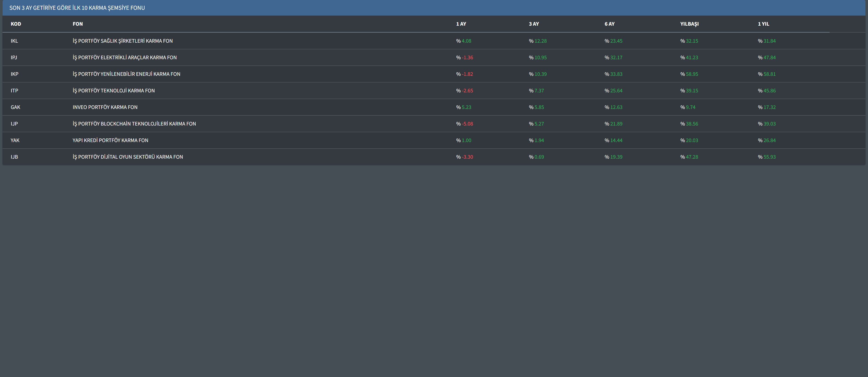The width and height of the screenshot is (868, 377).
Task: Sort by the 3 AY column header
Action: 534,24
